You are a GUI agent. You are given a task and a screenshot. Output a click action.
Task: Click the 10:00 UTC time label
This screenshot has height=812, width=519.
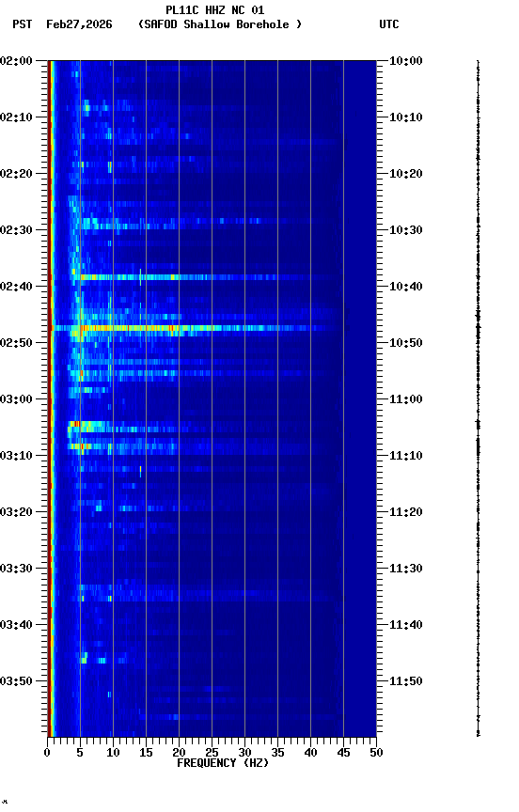pos(406,61)
